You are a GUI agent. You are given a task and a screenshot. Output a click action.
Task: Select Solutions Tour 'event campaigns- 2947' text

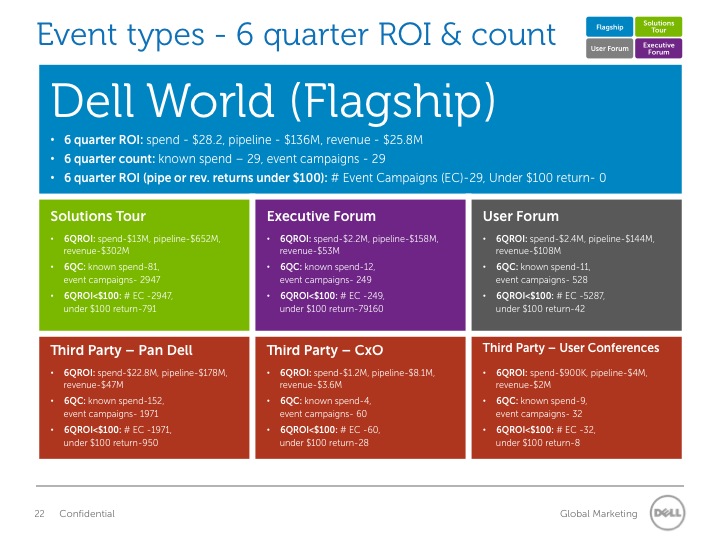point(112,280)
